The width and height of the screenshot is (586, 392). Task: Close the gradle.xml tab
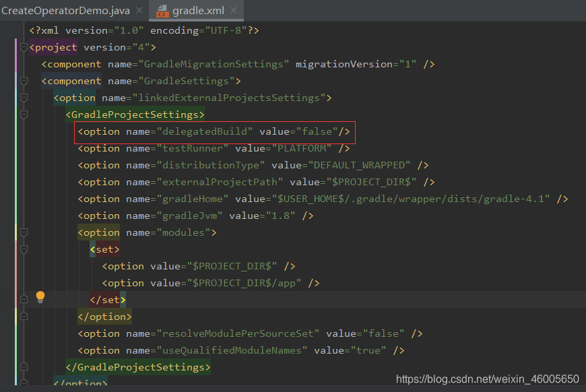tap(233, 11)
